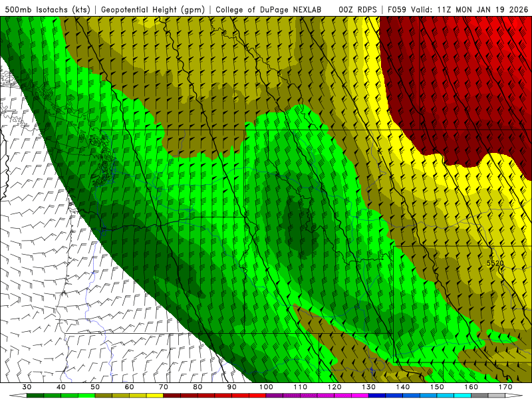This screenshot has width=532, height=399.
Task: Click the legend value 140
Action: click(x=403, y=387)
